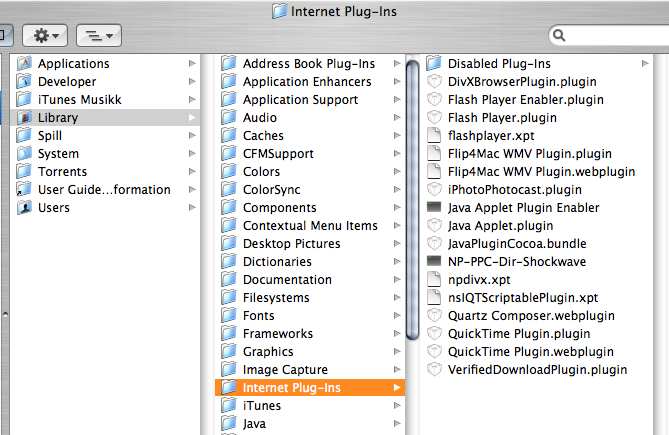The width and height of the screenshot is (669, 435).
Task: Click the Documentation folder name
Action: [287, 280]
